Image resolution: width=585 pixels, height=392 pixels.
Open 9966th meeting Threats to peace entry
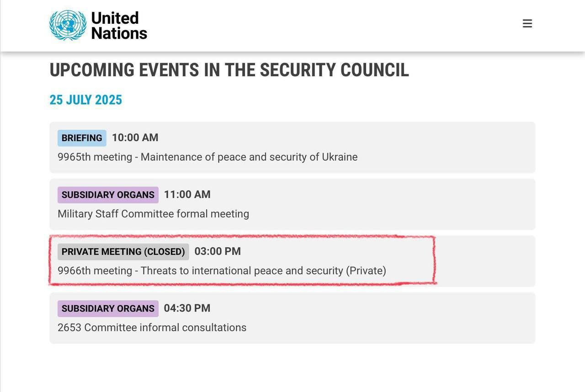(222, 271)
